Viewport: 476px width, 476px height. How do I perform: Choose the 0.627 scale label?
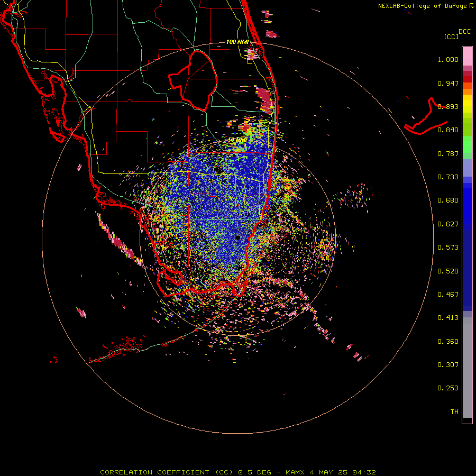click(448, 224)
